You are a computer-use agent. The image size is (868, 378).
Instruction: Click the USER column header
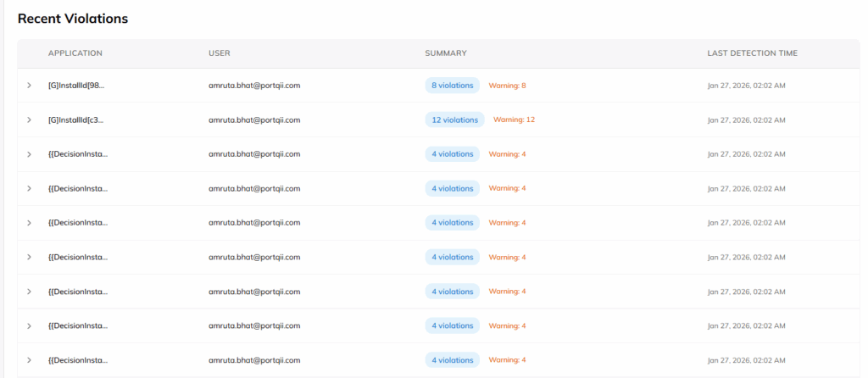click(x=220, y=53)
